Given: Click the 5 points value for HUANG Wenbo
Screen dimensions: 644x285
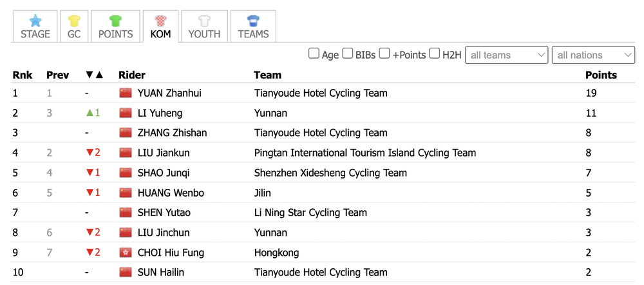Looking at the screenshot, I should pos(588,193).
